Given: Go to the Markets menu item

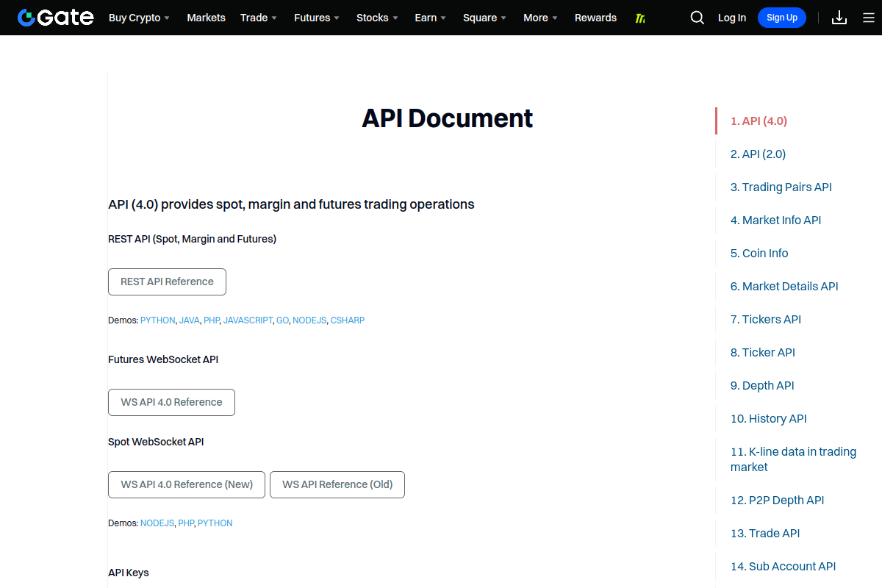Looking at the screenshot, I should coord(207,18).
